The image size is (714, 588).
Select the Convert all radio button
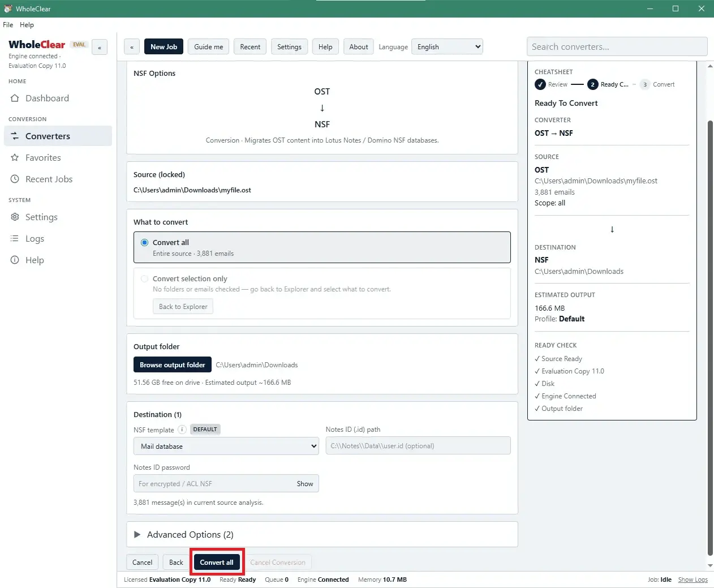tap(145, 242)
